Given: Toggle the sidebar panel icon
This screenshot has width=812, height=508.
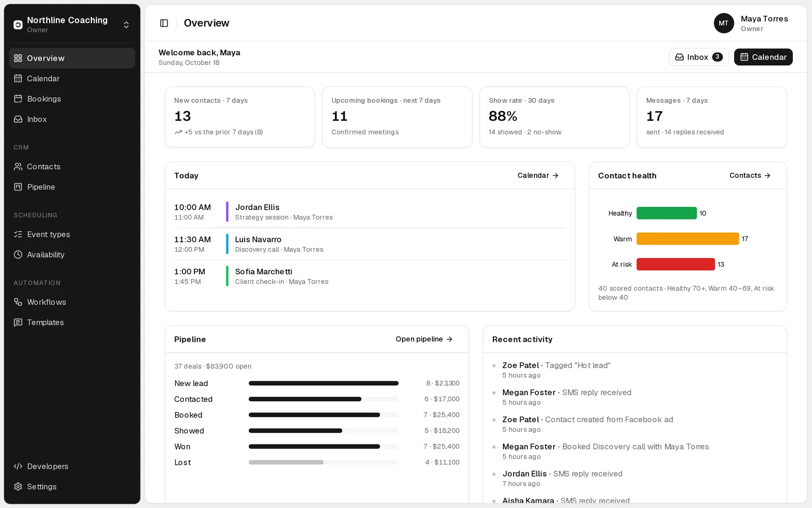Looking at the screenshot, I should tap(164, 23).
